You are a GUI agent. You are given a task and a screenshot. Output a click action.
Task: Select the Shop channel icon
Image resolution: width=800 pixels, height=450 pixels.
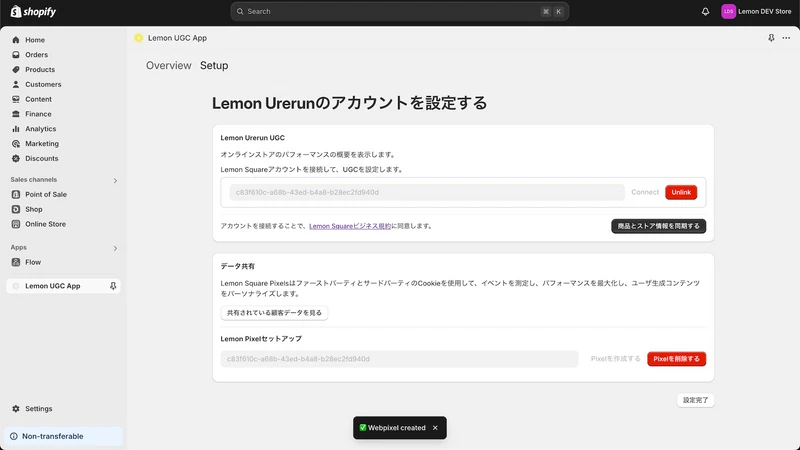tap(16, 209)
